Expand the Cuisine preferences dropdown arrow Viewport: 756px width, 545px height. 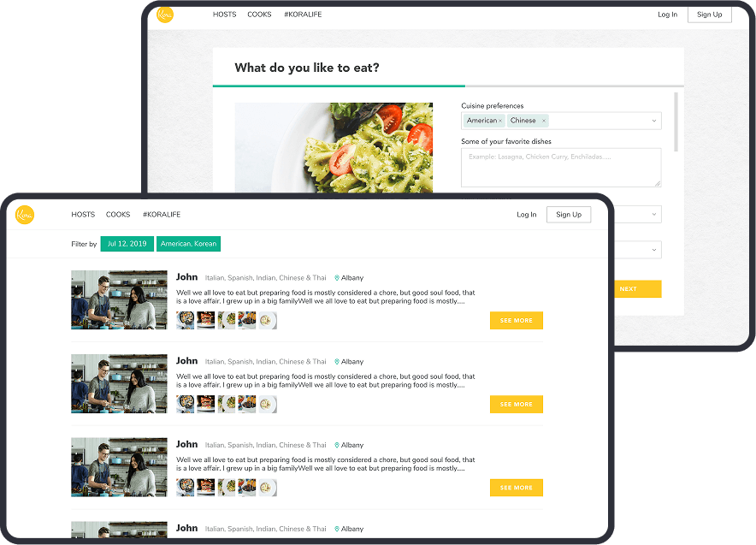(653, 121)
